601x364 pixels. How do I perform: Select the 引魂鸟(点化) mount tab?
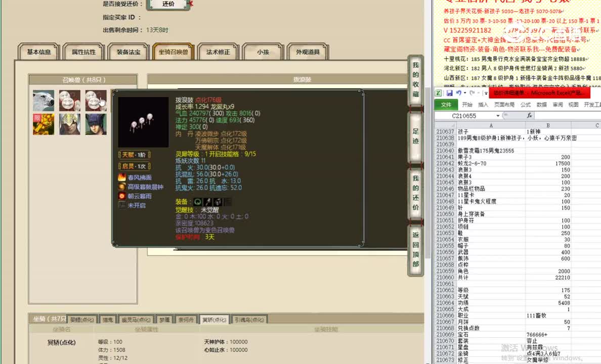pos(249,320)
